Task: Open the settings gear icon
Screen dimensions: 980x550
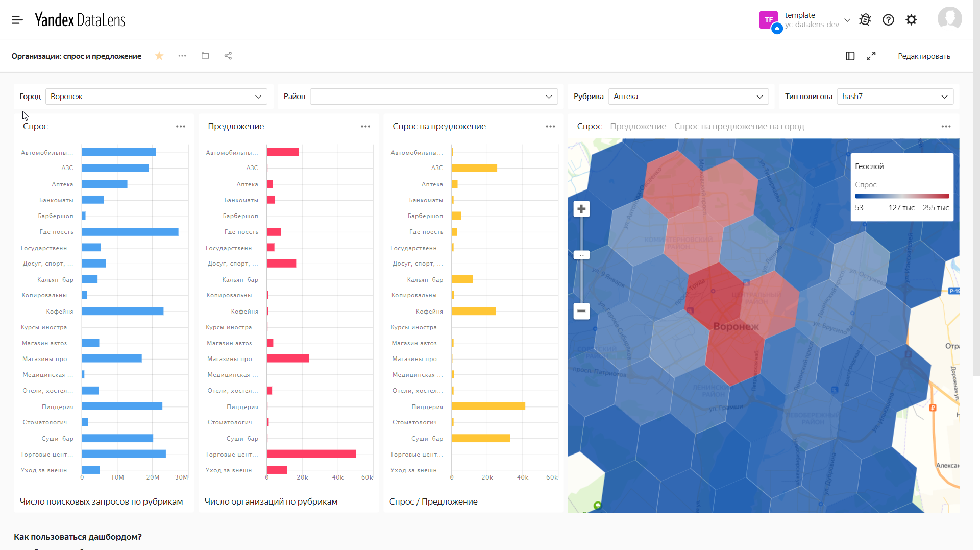Action: (x=911, y=20)
